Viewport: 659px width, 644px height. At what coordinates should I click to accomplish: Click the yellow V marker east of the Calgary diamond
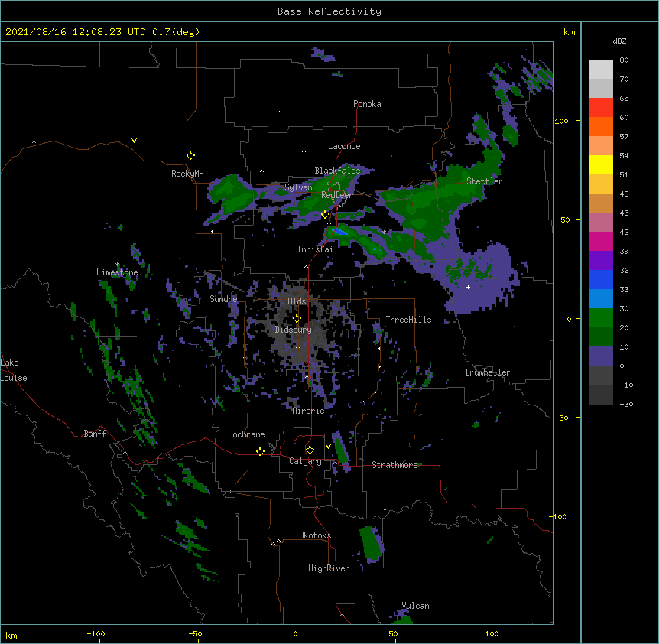point(328,447)
